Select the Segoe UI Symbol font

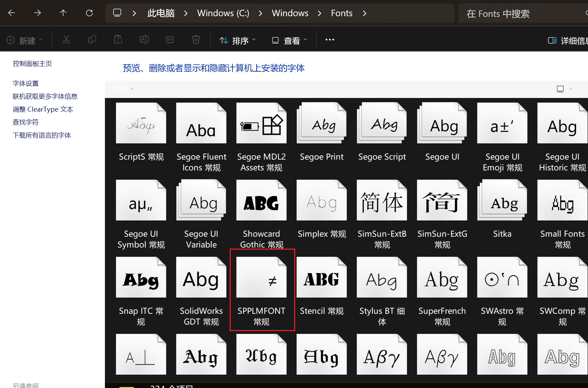(x=141, y=215)
